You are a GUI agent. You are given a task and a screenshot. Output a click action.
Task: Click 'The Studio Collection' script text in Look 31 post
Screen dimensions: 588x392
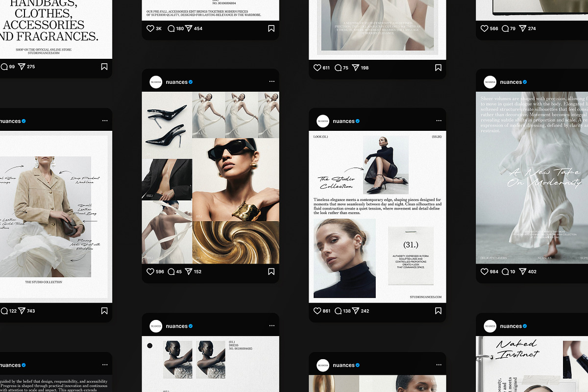(336, 182)
